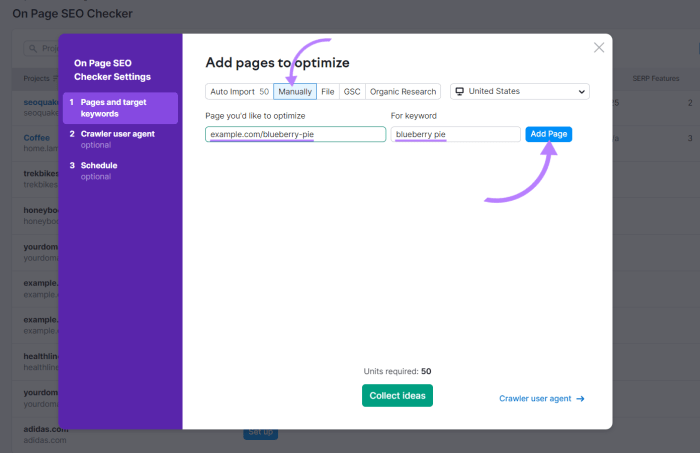Viewport: 700px width, 453px height.
Task: Click the Set up button behind dialog
Action: [261, 433]
